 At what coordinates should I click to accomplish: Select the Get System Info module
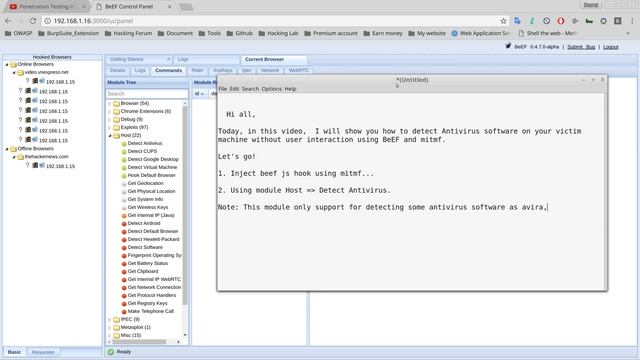[145, 199]
